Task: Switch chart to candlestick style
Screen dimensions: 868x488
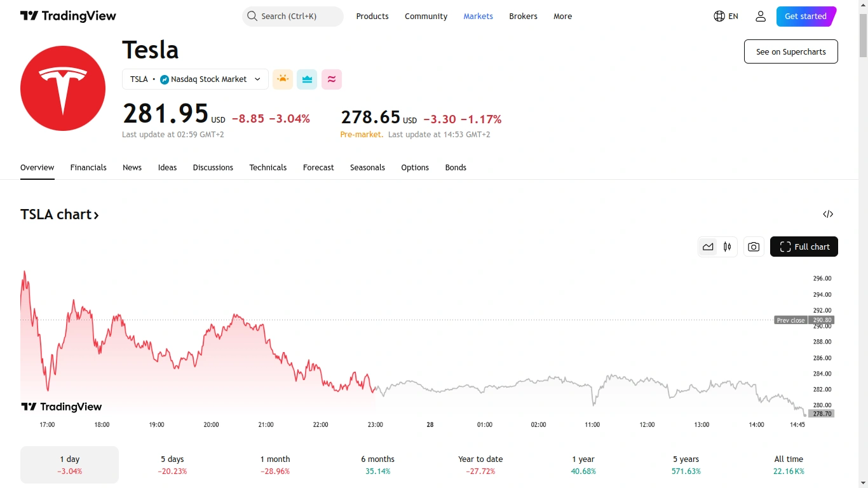Action: coord(728,247)
